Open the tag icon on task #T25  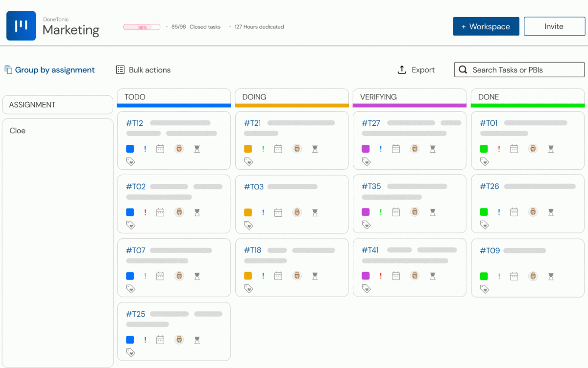coord(130,352)
